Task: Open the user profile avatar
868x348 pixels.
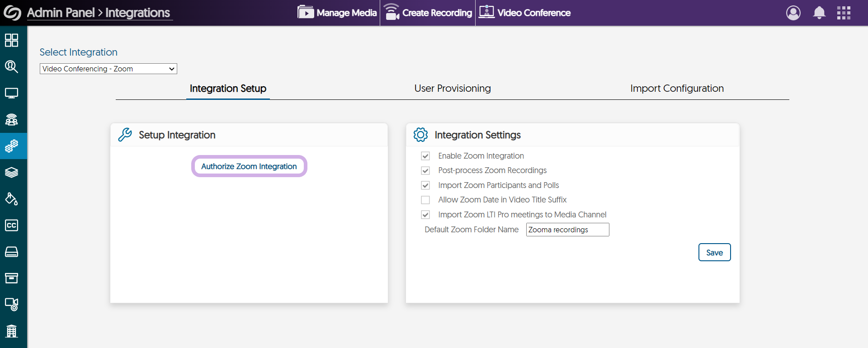Action: point(793,13)
